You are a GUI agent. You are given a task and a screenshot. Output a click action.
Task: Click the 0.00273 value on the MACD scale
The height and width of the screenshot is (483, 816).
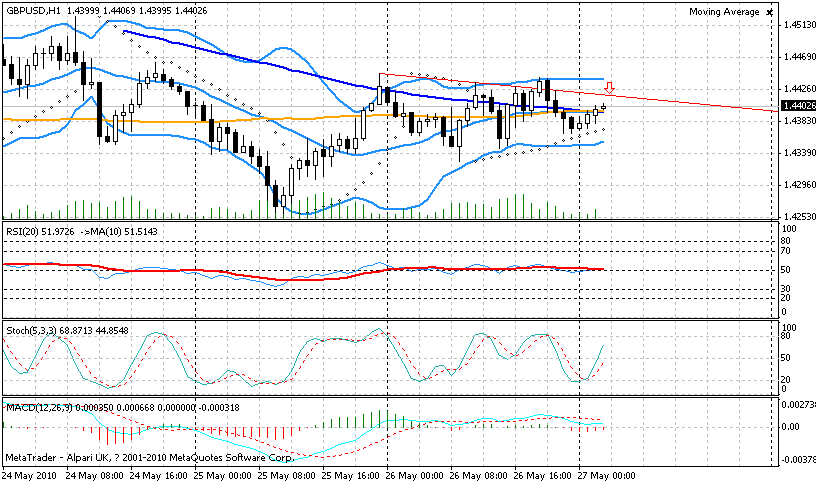tap(799, 404)
